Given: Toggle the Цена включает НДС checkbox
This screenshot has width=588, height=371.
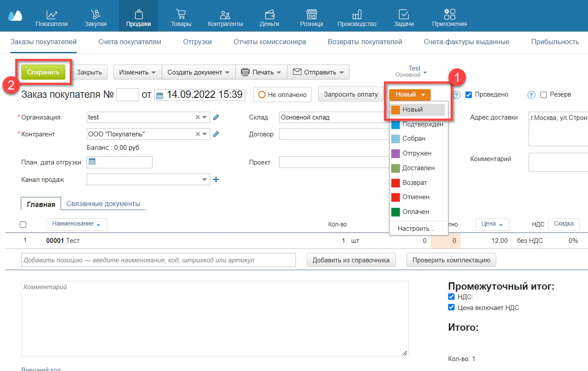Looking at the screenshot, I should click(x=451, y=307).
